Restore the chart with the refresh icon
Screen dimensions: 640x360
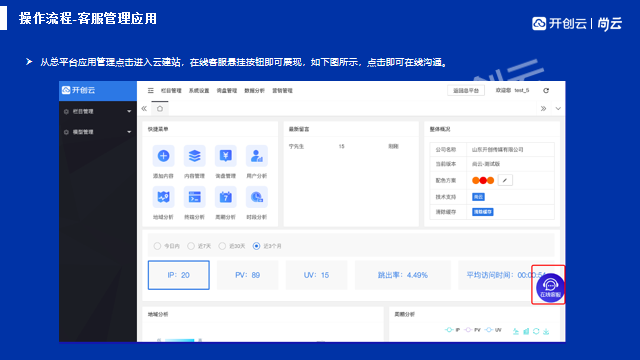(x=536, y=331)
